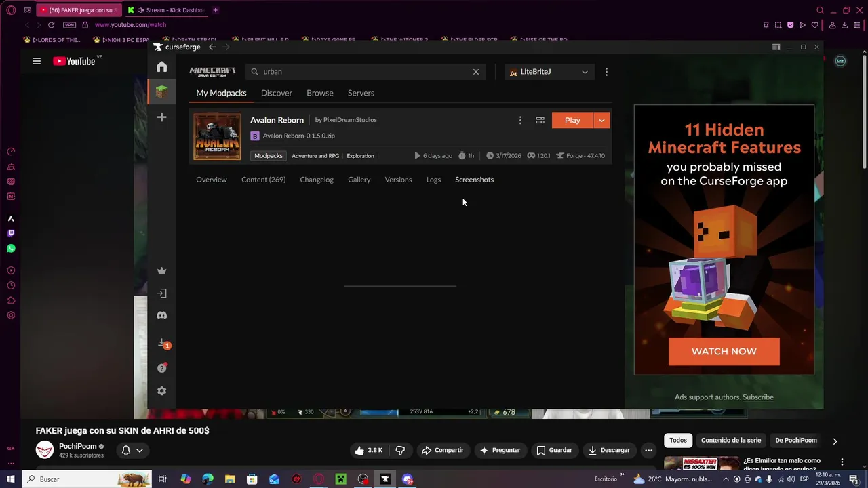This screenshot has width=868, height=488.
Task: Open the Changelog tab
Action: point(317,180)
